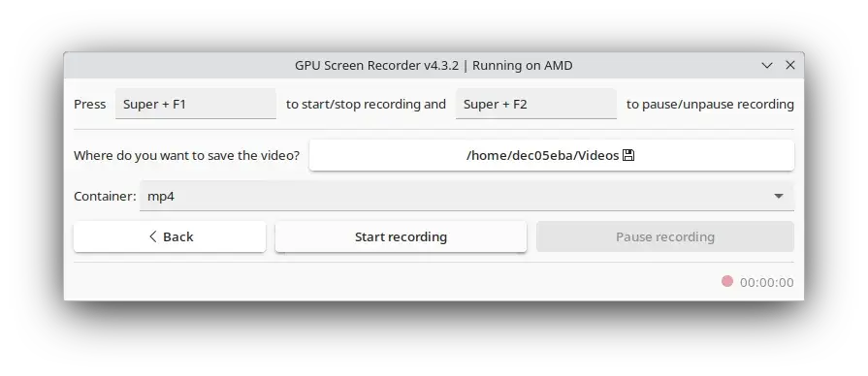Image resolution: width=868 pixels, height=376 pixels.
Task: Close the GPU Screen Recorder window
Action: pyautogui.click(x=790, y=65)
